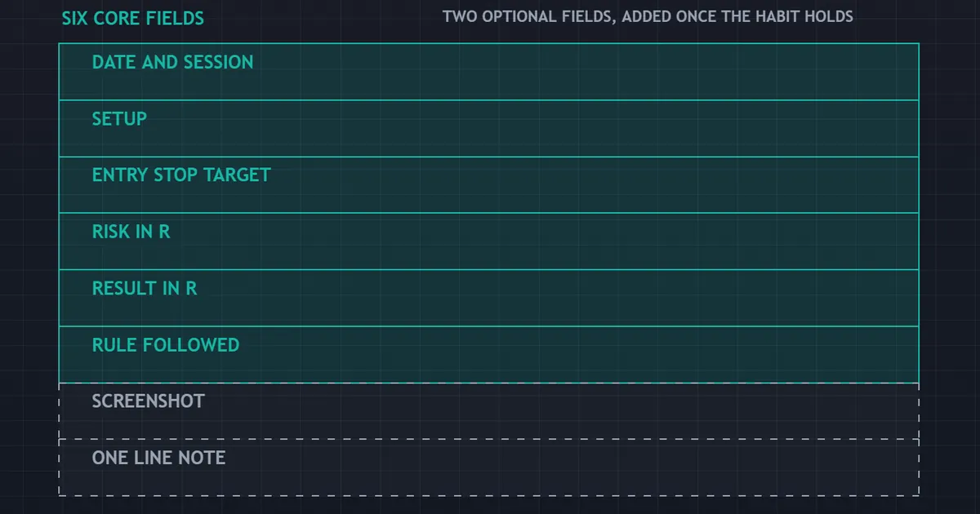Click inside the DATE AND SESSION row

tap(488, 72)
